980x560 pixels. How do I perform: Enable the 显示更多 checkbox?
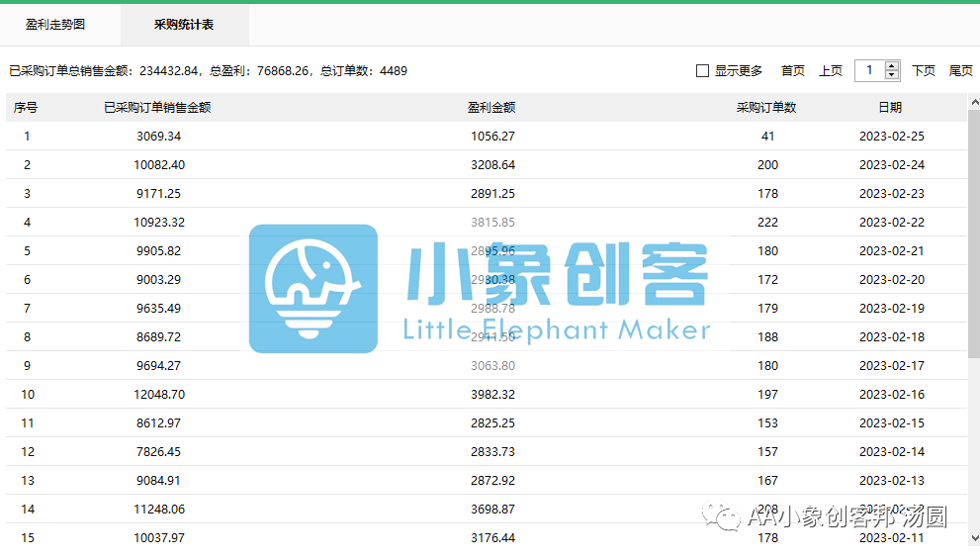[702, 70]
